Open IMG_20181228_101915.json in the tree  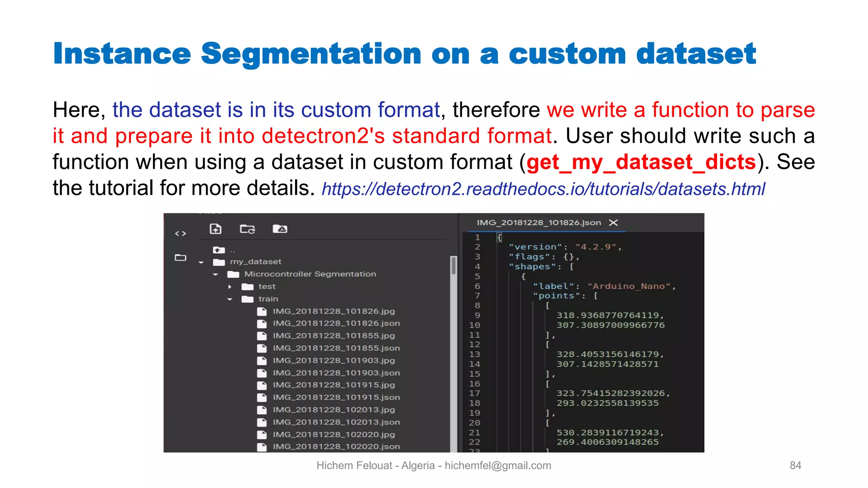(336, 398)
